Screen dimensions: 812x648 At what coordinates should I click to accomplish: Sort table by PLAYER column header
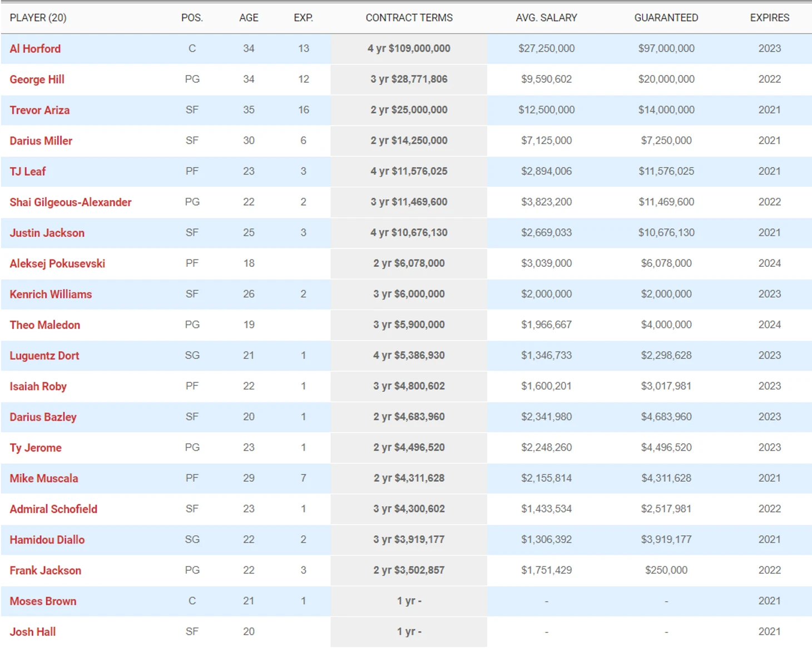tap(38, 18)
